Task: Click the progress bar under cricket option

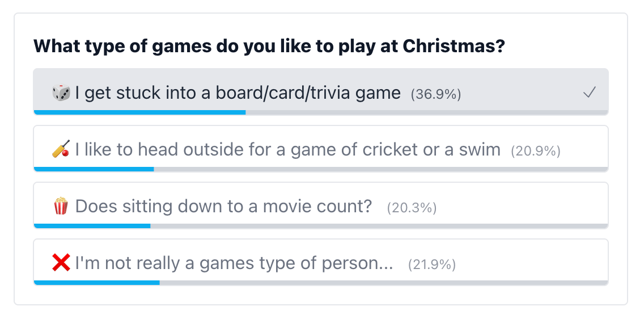Action: point(321,169)
